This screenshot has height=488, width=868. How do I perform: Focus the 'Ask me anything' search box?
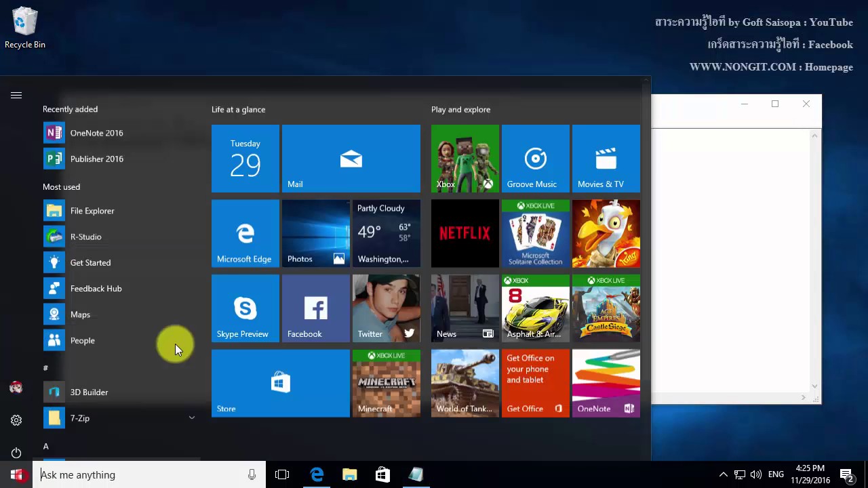click(x=148, y=474)
